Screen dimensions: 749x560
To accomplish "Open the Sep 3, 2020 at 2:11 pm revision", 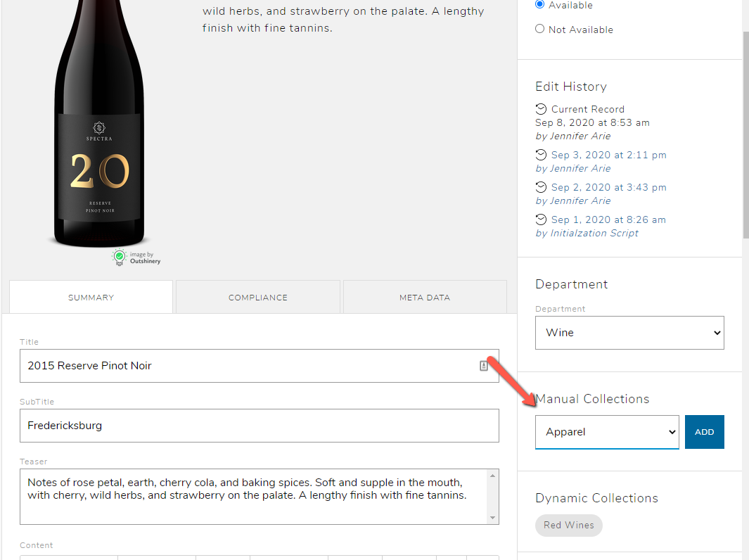I will [608, 155].
